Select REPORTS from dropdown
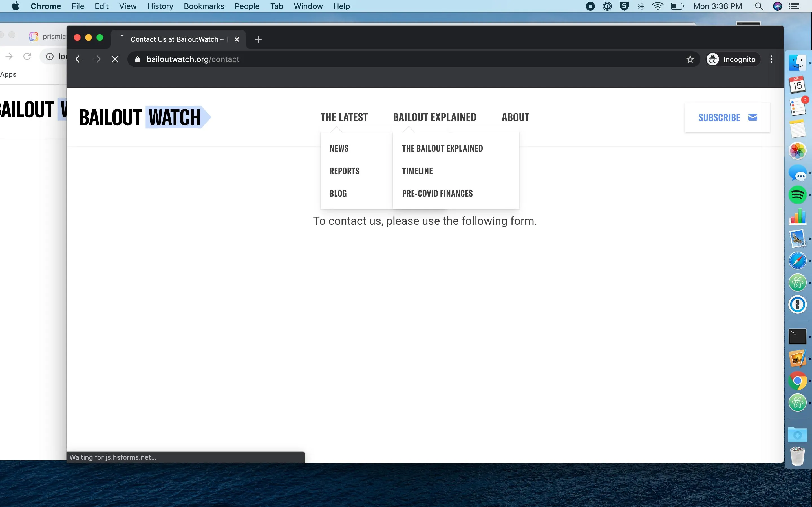Screen dimensions: 812x507 click(344, 171)
